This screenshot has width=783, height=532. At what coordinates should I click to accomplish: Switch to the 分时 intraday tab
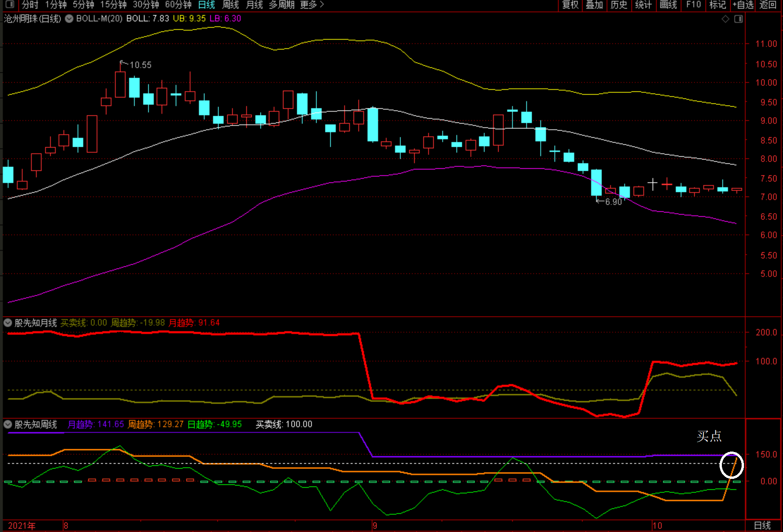point(30,5)
